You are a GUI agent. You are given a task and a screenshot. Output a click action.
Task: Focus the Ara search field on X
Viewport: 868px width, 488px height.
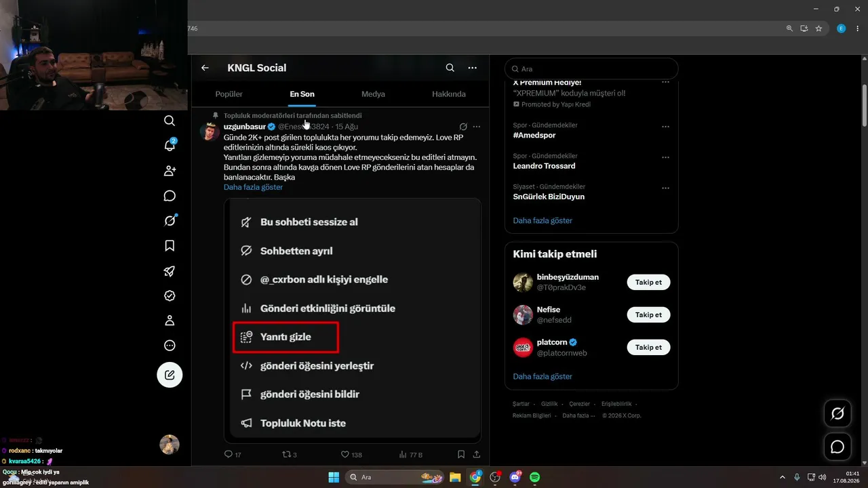pos(591,68)
